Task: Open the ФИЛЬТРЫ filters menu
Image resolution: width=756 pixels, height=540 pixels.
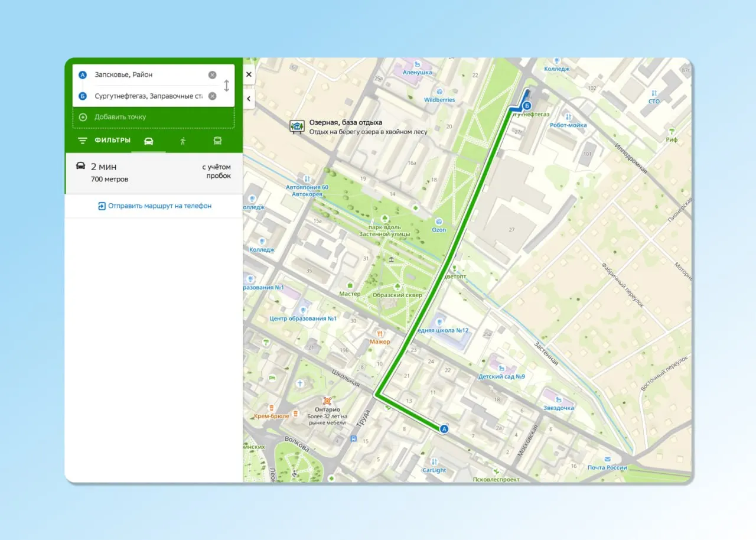Action: click(104, 141)
